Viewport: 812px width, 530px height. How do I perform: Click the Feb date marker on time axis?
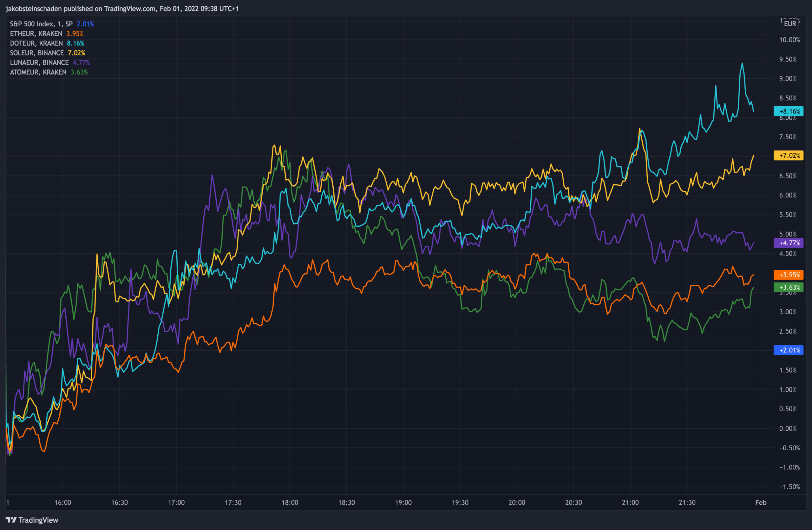[x=761, y=502]
